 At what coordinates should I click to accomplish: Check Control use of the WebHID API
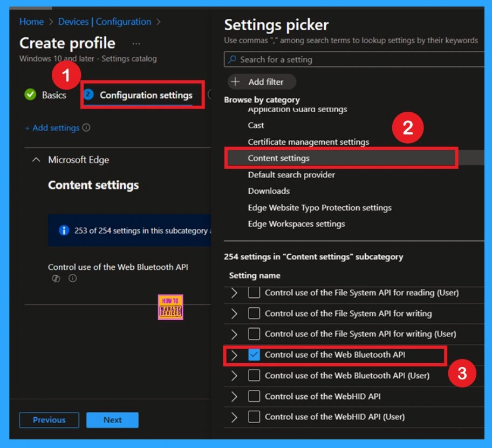pyautogui.click(x=254, y=396)
